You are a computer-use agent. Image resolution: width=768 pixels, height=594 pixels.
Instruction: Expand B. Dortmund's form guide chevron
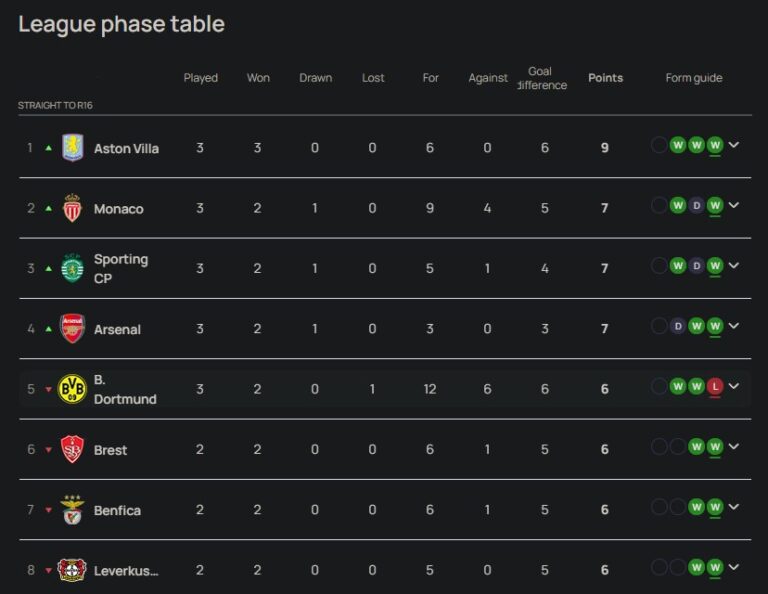(734, 387)
